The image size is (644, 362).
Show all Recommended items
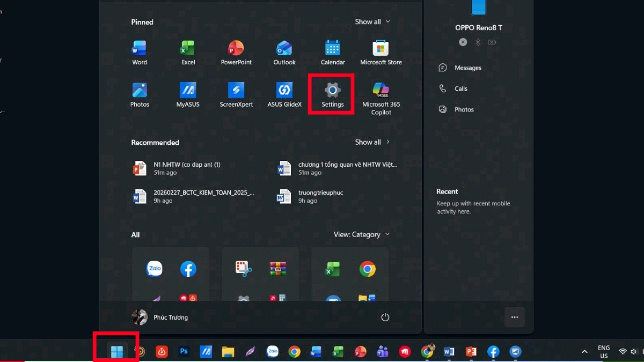372,142
